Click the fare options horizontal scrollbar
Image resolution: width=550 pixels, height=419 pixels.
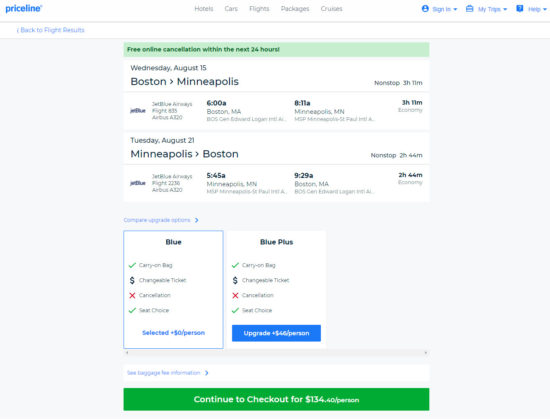tap(276, 353)
